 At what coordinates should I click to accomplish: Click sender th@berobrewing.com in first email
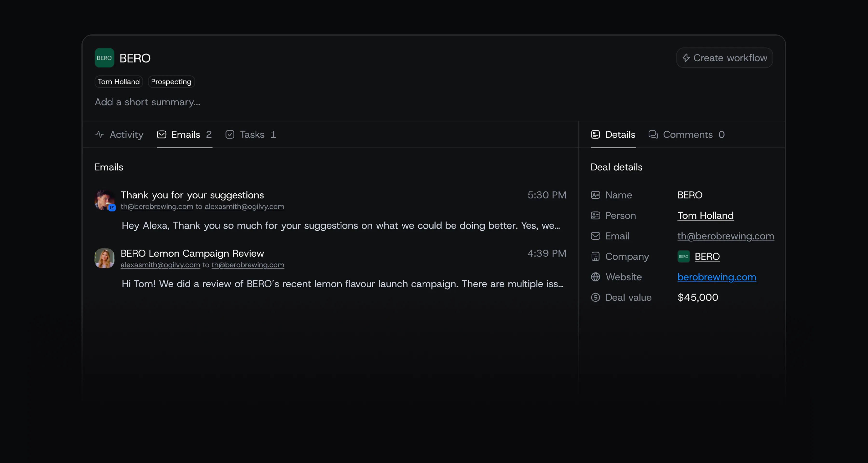pos(157,206)
